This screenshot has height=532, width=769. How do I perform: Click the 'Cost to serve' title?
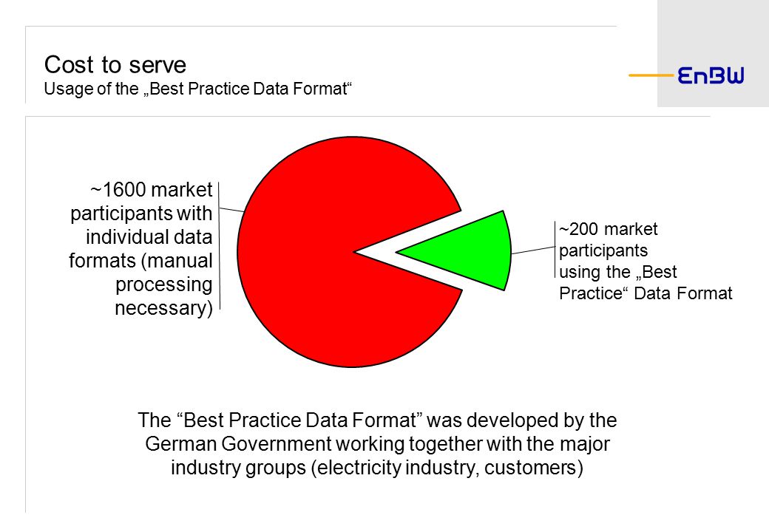[115, 65]
